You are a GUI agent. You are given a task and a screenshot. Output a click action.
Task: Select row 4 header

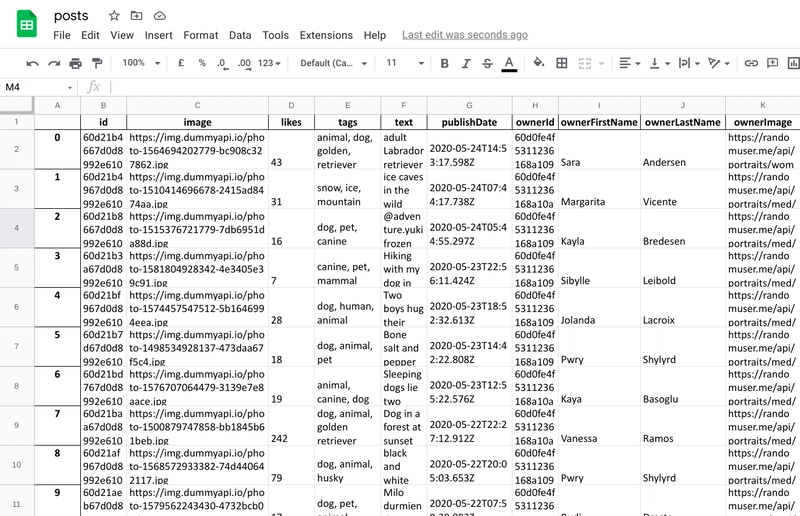coord(17,228)
